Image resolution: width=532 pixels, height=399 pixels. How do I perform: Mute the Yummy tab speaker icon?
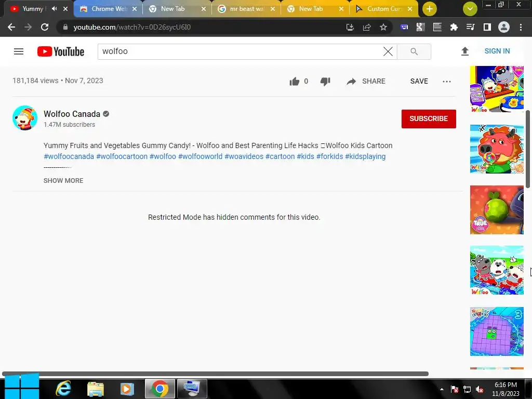coord(54,9)
